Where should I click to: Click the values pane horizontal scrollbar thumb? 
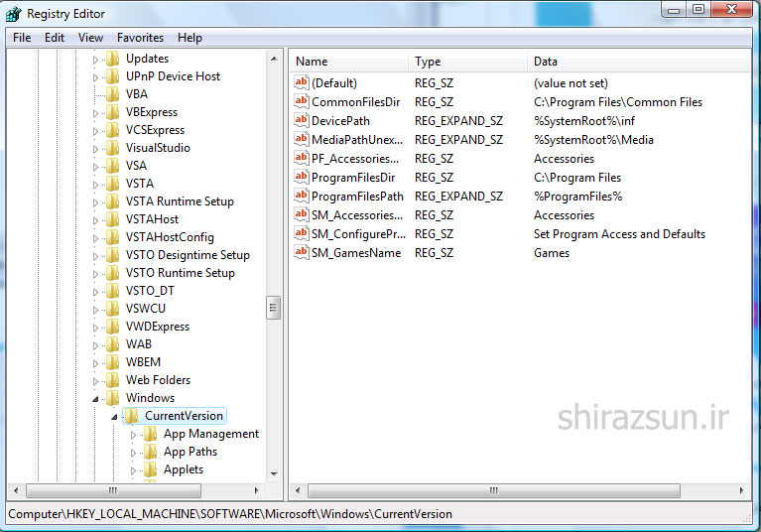(x=493, y=490)
